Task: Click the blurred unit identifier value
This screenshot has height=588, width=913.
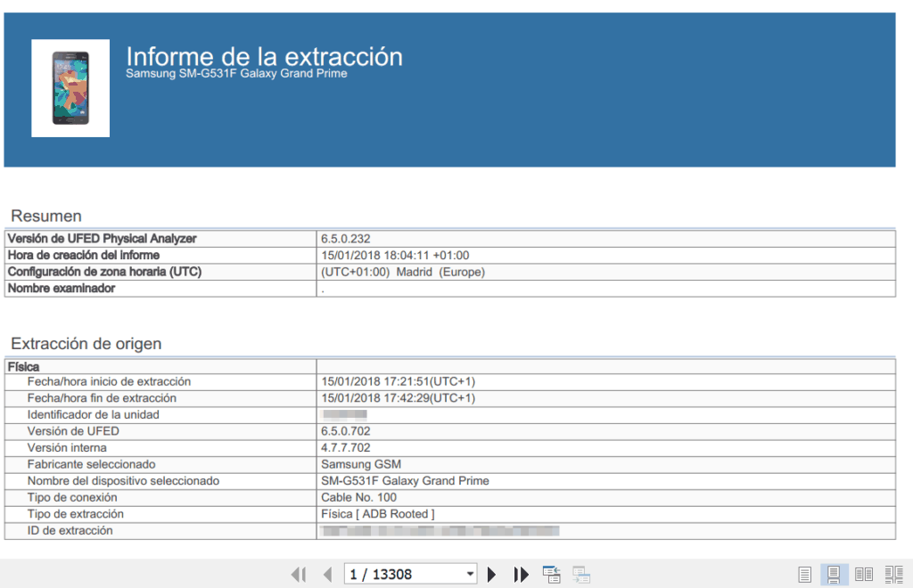Action: [x=344, y=414]
